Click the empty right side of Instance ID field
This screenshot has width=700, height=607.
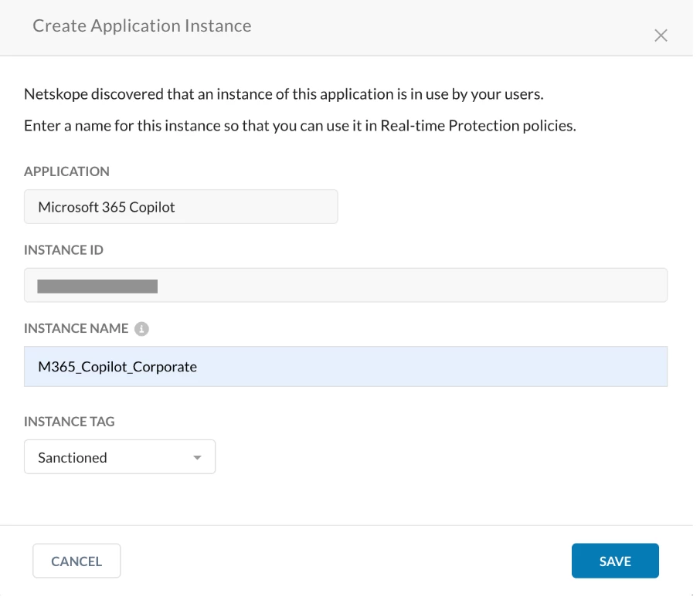(464, 286)
